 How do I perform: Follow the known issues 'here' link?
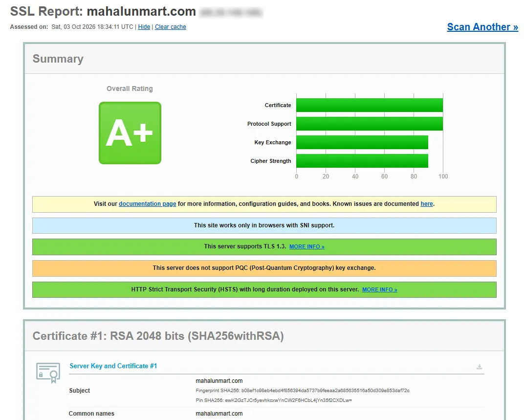(427, 203)
